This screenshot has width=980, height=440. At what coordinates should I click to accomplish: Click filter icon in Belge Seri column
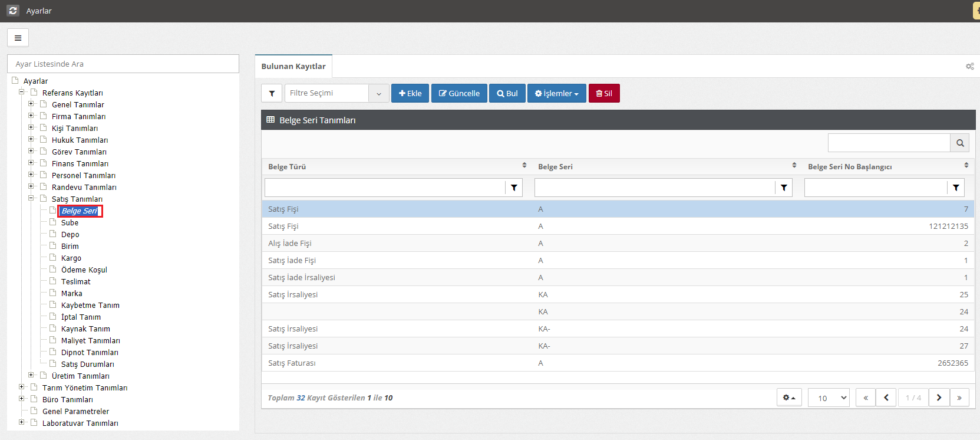pyautogui.click(x=783, y=188)
